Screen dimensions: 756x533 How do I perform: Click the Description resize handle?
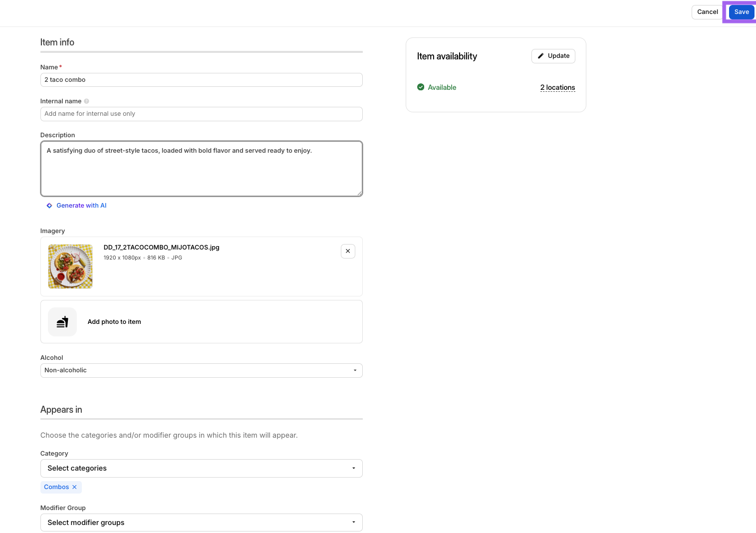click(359, 193)
